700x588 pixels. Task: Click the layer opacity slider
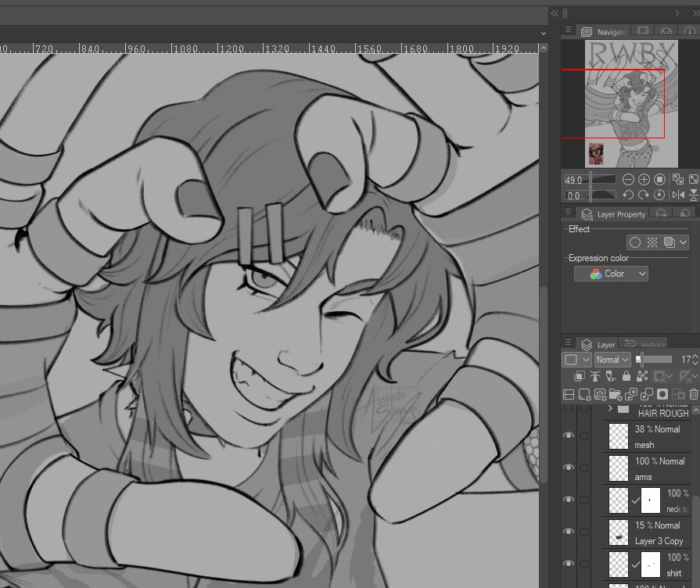point(654,359)
